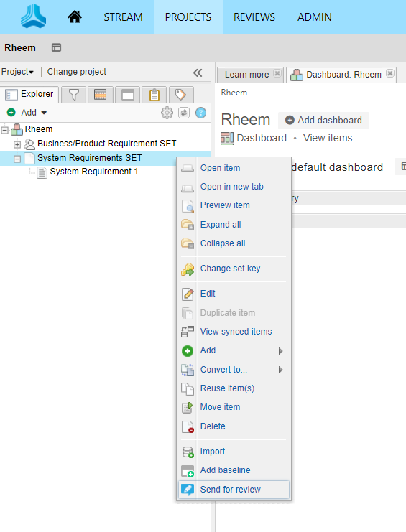Click the Change set key icon
Viewport: 406px width, 532px height.
(188, 269)
